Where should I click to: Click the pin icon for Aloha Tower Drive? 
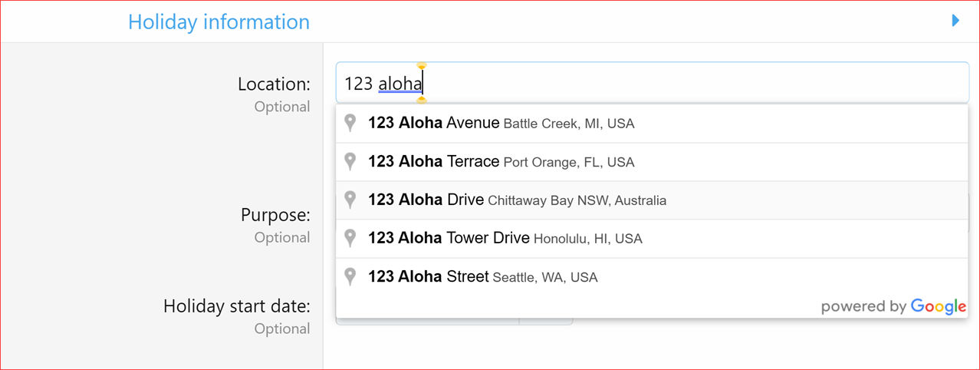point(350,238)
